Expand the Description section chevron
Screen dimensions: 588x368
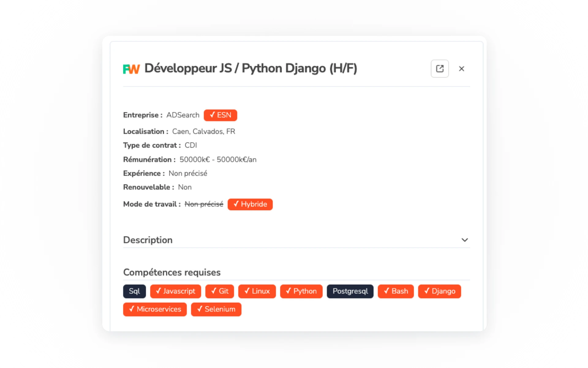click(x=464, y=240)
